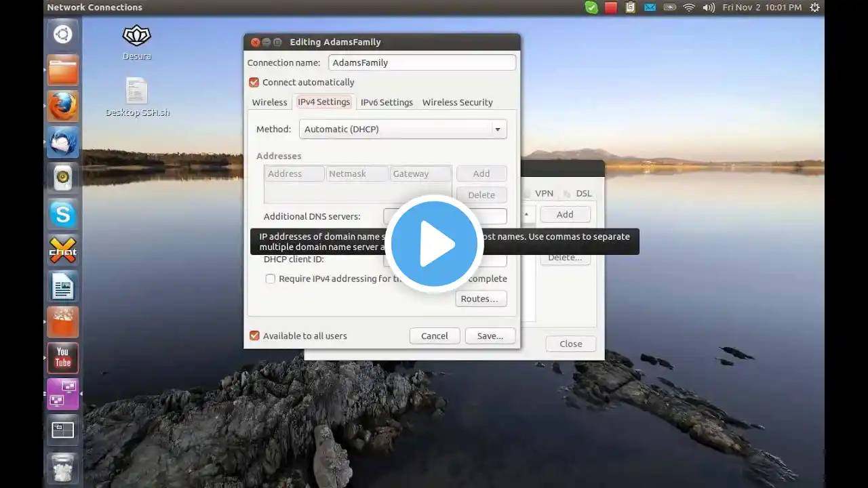Enable Require IPv4 addressing checkbox
Image resolution: width=868 pixels, height=488 pixels.
[271, 279]
